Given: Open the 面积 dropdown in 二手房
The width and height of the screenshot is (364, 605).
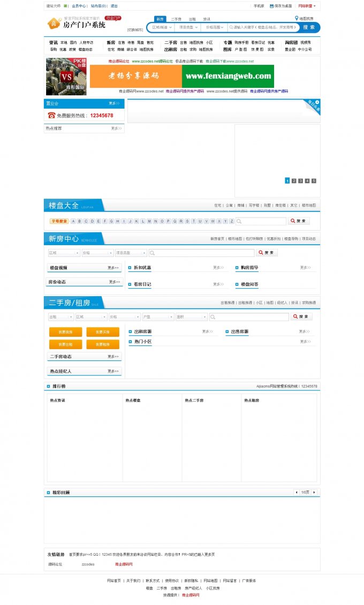Looking at the screenshot, I should (192, 317).
